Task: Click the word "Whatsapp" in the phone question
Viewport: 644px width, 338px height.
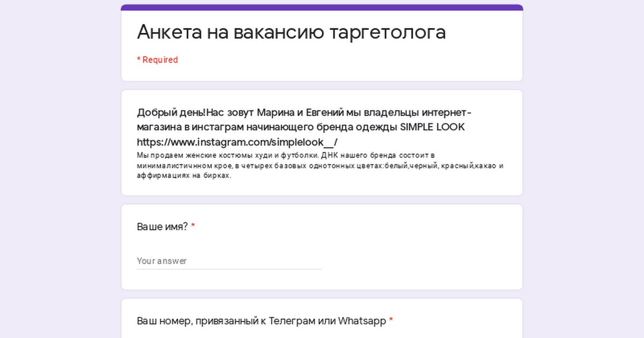Action: point(361,321)
